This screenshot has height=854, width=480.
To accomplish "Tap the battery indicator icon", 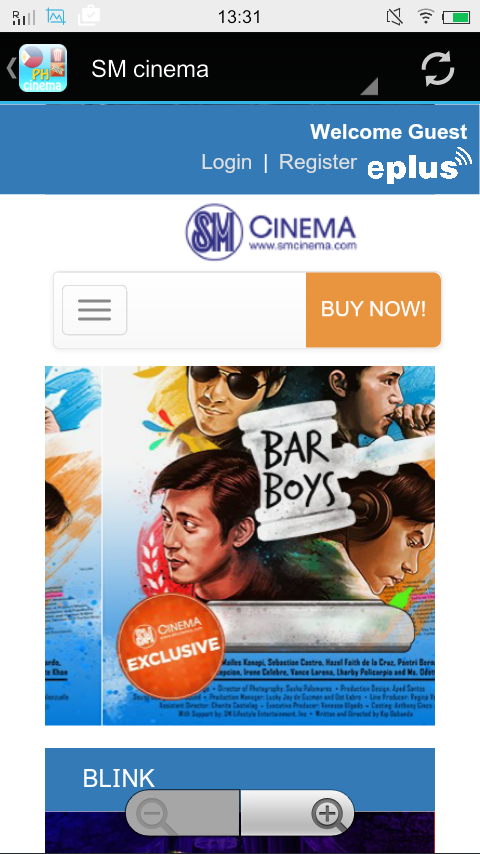I will (x=456, y=17).
